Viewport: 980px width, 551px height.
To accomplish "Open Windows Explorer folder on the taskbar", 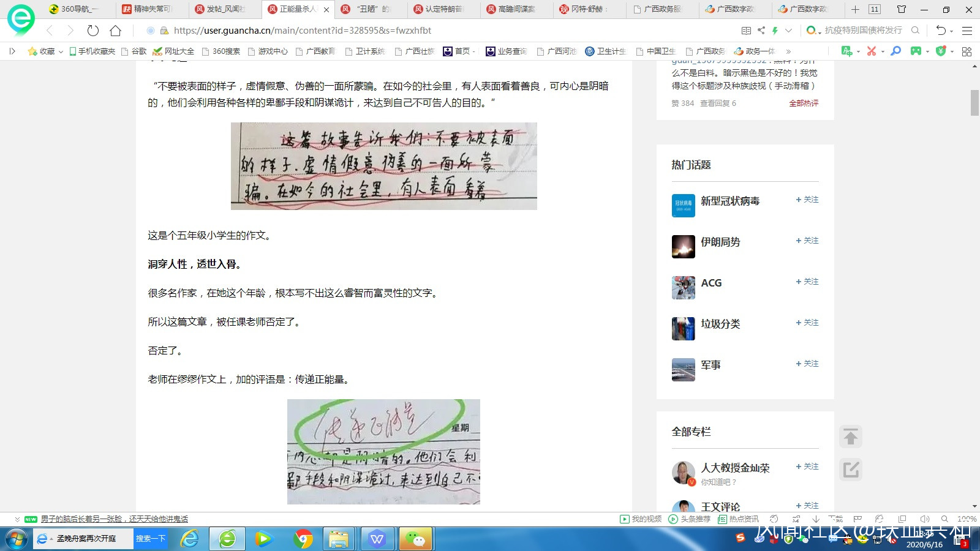I will (339, 539).
